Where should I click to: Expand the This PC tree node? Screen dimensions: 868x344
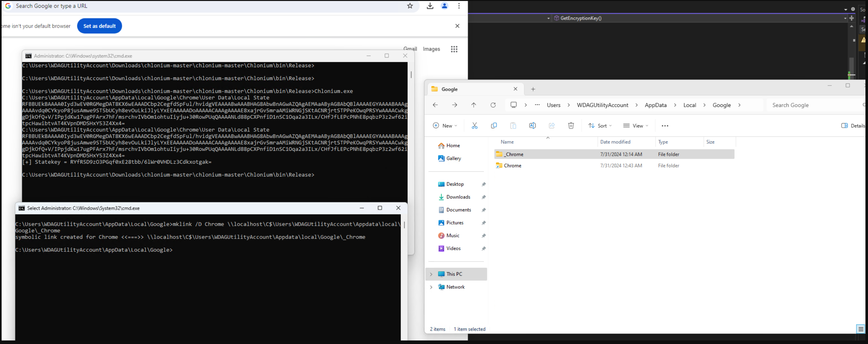click(x=431, y=274)
